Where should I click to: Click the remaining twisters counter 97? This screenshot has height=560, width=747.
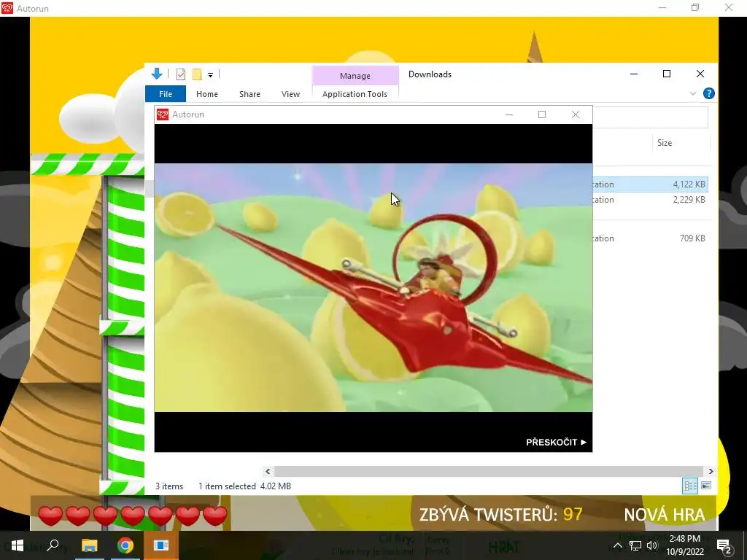click(x=573, y=515)
